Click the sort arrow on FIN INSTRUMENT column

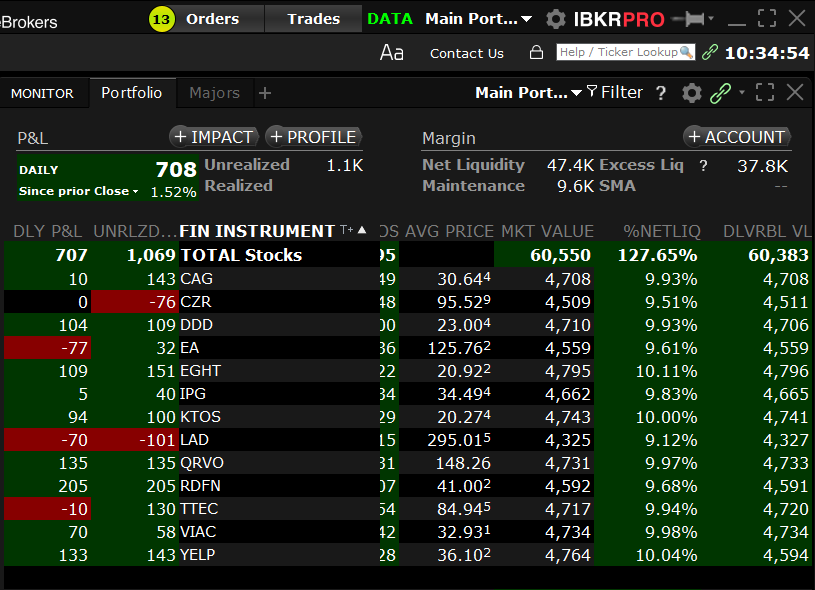coord(362,230)
